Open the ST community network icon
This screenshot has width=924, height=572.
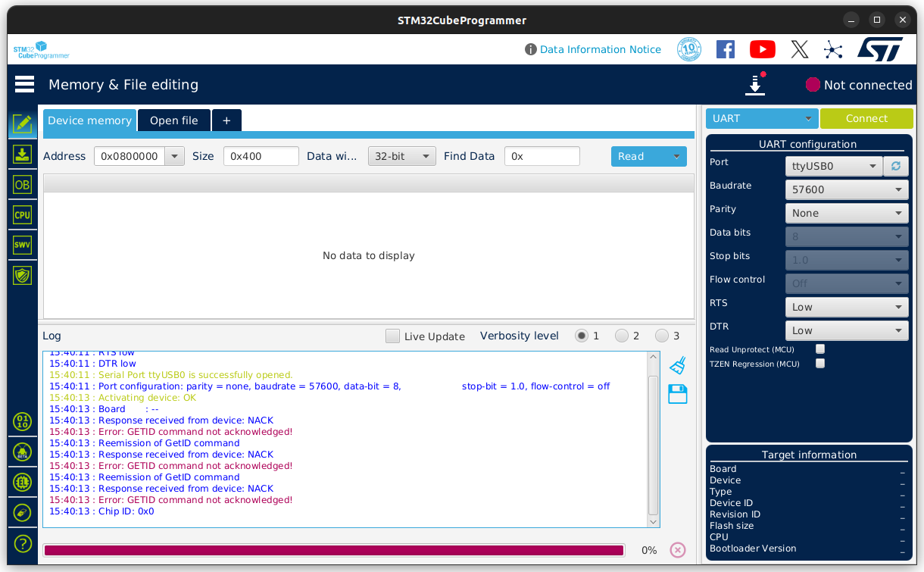click(833, 50)
